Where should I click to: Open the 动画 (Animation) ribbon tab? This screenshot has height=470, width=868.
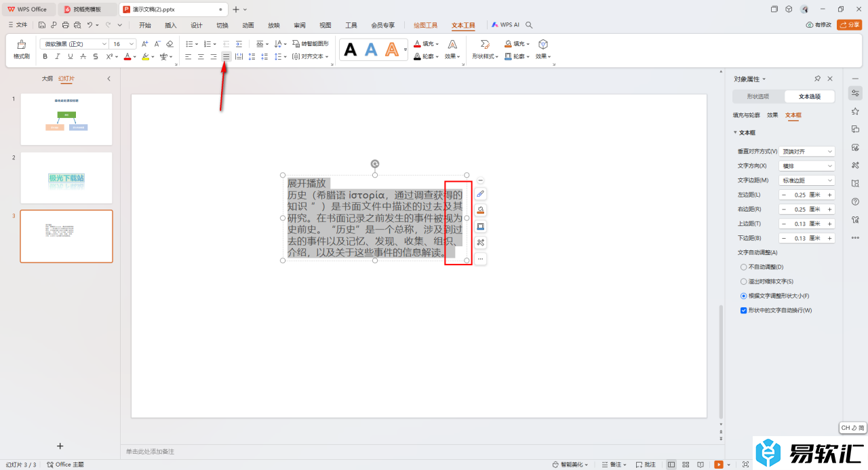click(x=248, y=25)
